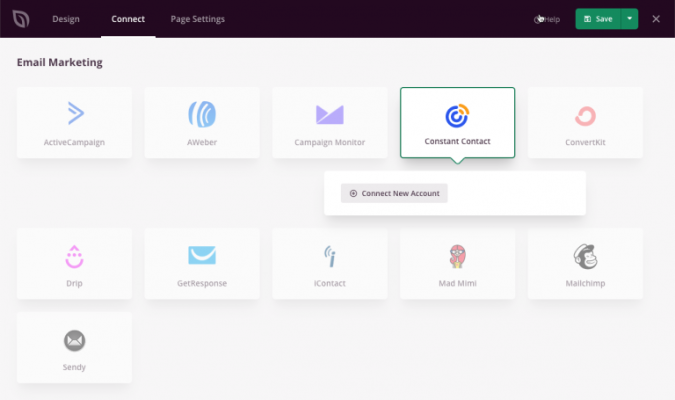Select the Connect tab

128,19
